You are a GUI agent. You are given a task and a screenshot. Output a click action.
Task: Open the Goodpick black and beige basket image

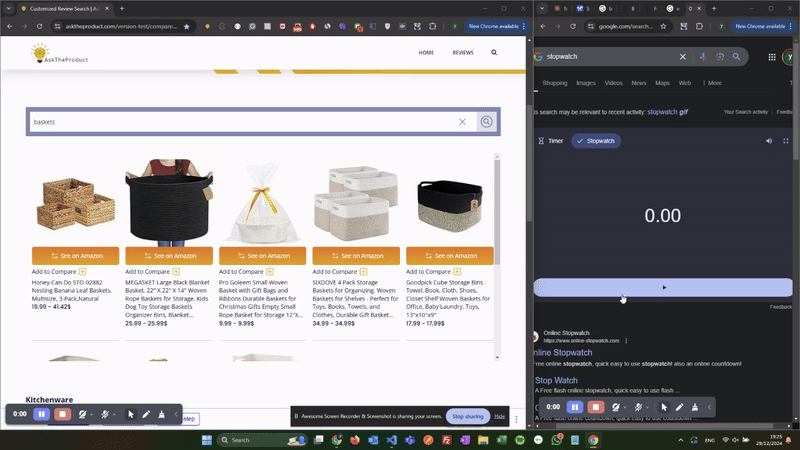coord(449,206)
